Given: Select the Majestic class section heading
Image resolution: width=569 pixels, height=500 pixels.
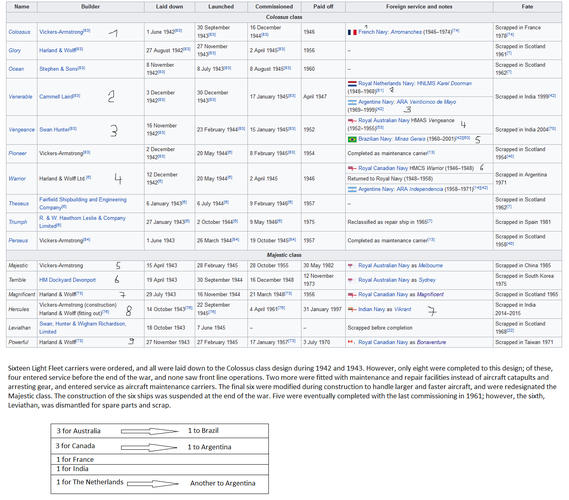Looking at the screenshot, I should coord(284,255).
